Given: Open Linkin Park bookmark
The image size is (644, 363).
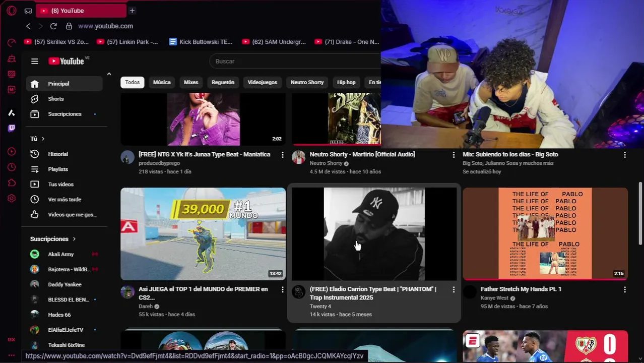Looking at the screenshot, I should [x=127, y=42].
